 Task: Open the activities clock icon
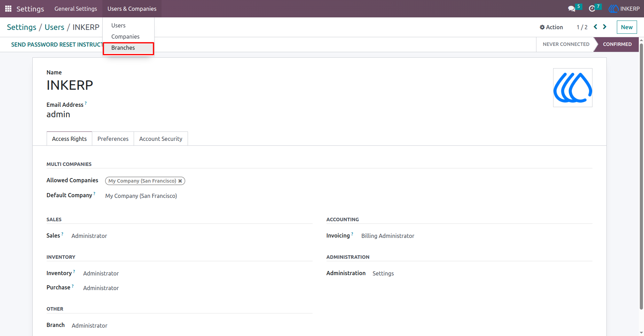pyautogui.click(x=592, y=9)
